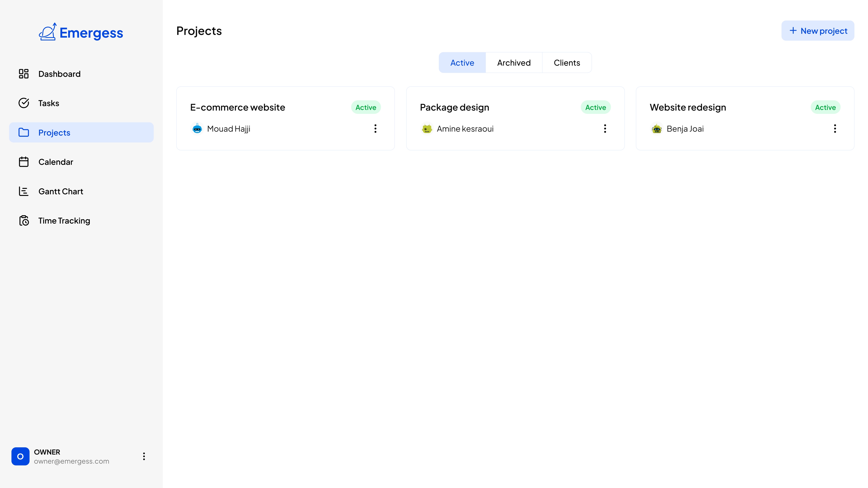The height and width of the screenshot is (488, 868).
Task: Click the Projects folder icon
Action: pos(23,132)
